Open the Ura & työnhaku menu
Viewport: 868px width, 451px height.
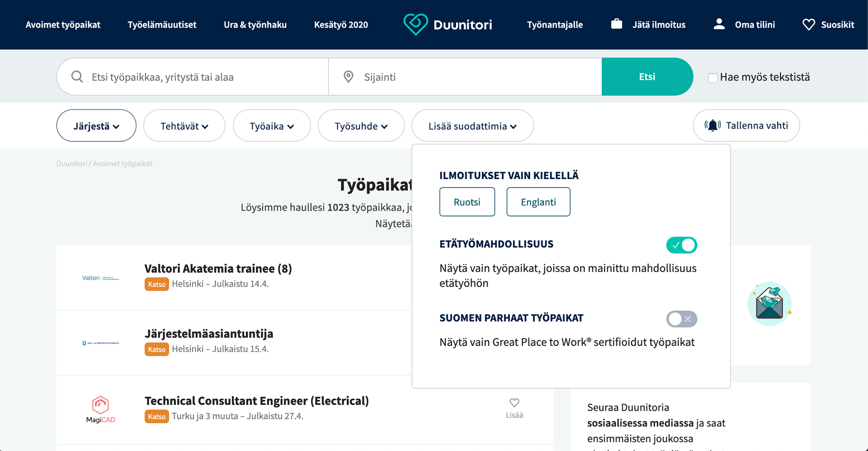tap(255, 25)
